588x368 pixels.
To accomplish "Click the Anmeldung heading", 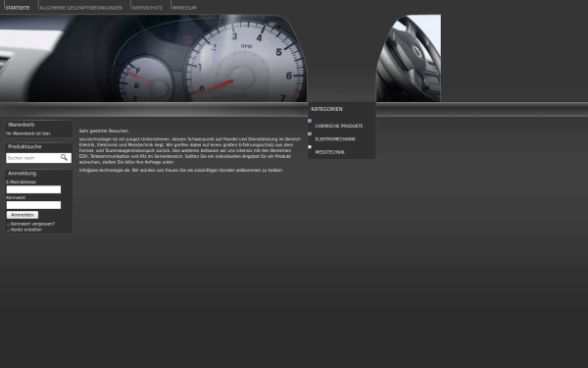I will pos(23,173).
